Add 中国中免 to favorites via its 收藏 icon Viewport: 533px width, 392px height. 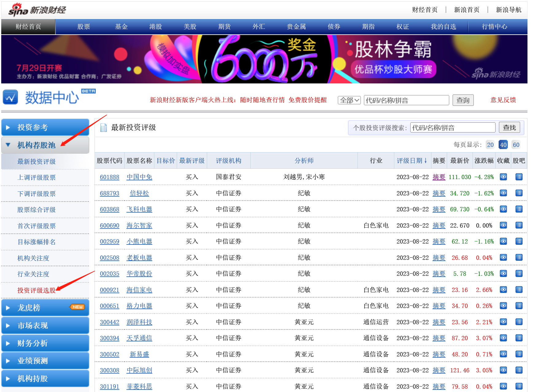pyautogui.click(x=503, y=177)
